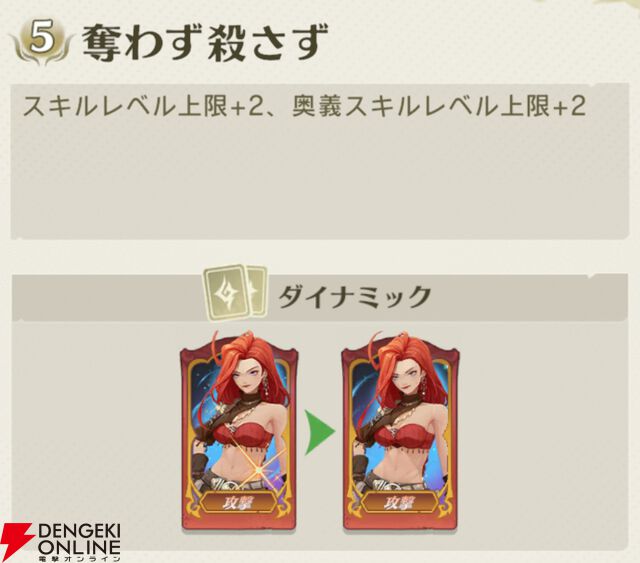640x563 pixels.
Task: Click the 奥義スキルレベル上限+2 text
Action: point(439,107)
